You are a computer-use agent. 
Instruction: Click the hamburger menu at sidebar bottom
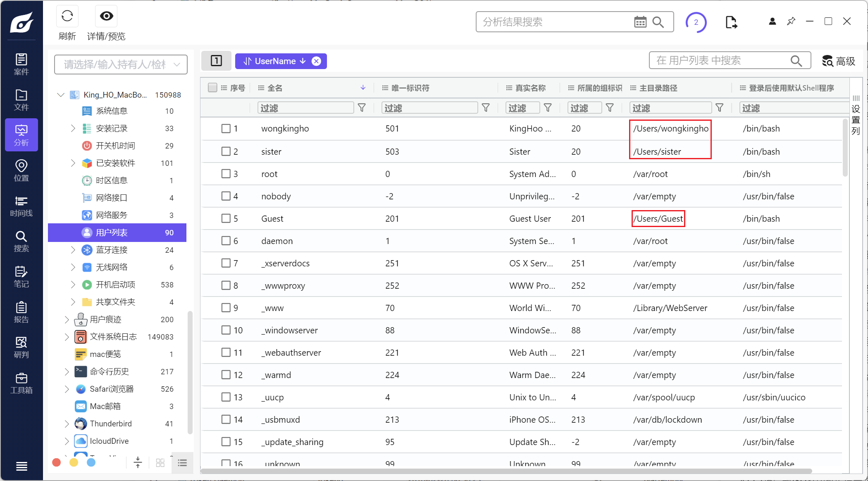[21, 467]
